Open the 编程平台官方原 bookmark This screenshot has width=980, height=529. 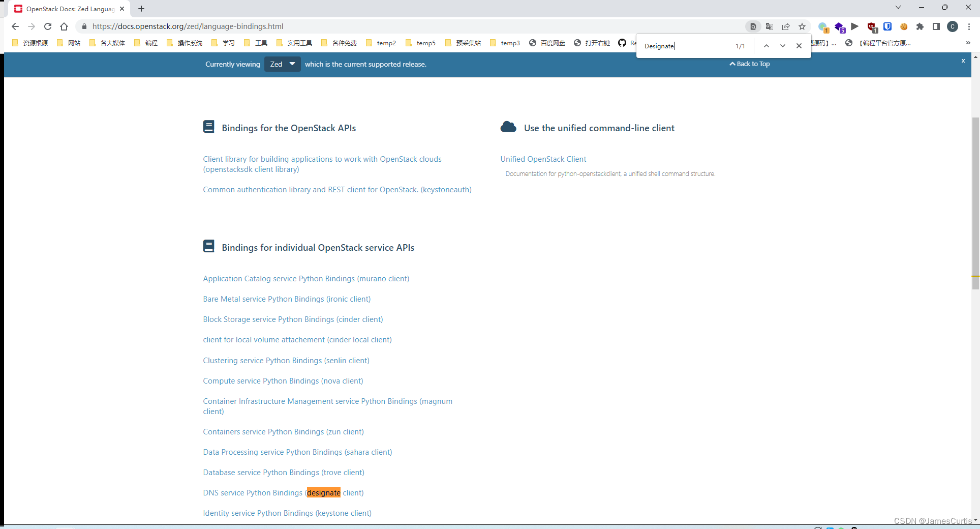pos(878,43)
